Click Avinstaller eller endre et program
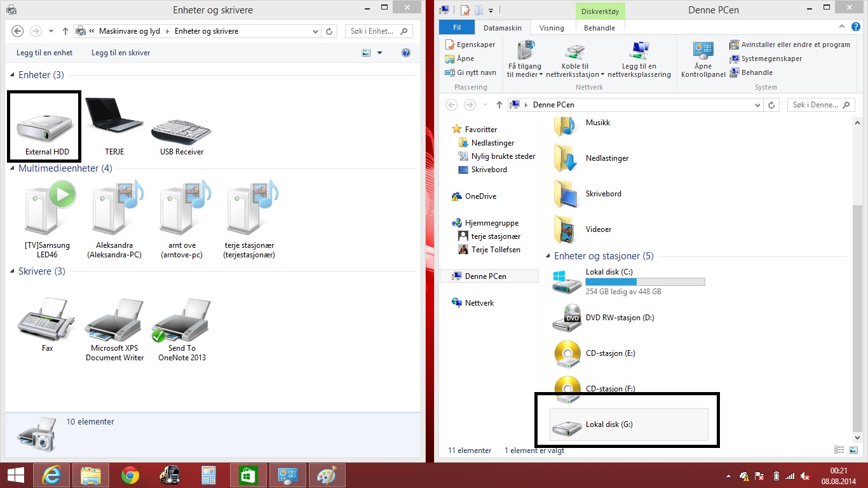Image resolution: width=868 pixels, height=488 pixels. pyautogui.click(x=790, y=44)
